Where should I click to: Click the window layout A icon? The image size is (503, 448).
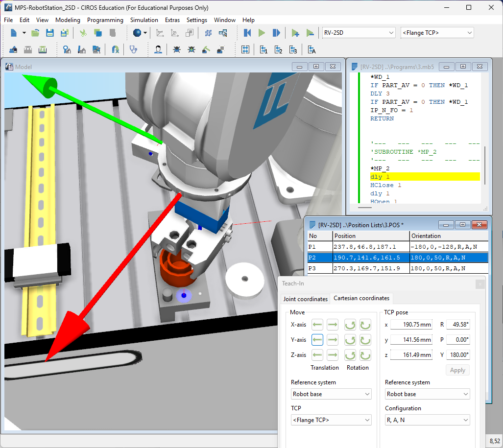(311, 50)
